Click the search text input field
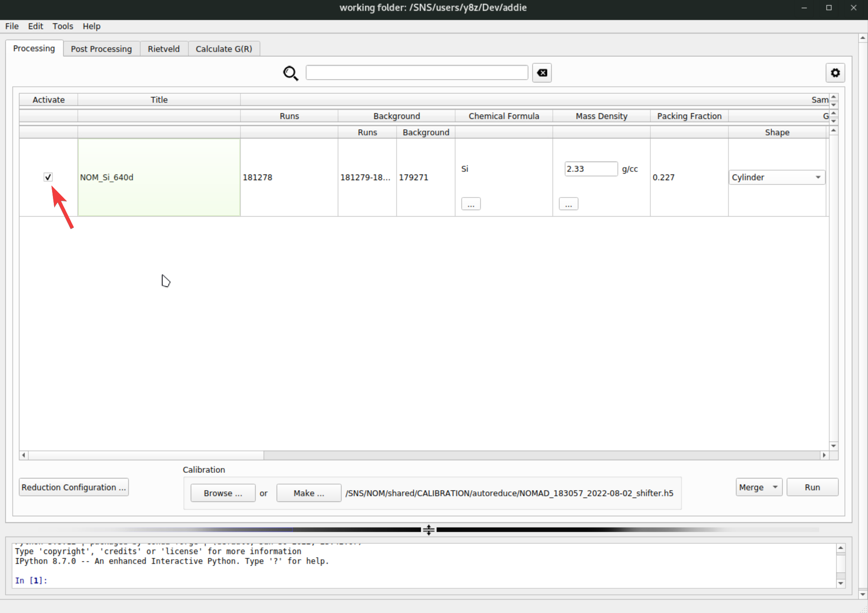Viewport: 868px width, 613px height. pyautogui.click(x=416, y=73)
